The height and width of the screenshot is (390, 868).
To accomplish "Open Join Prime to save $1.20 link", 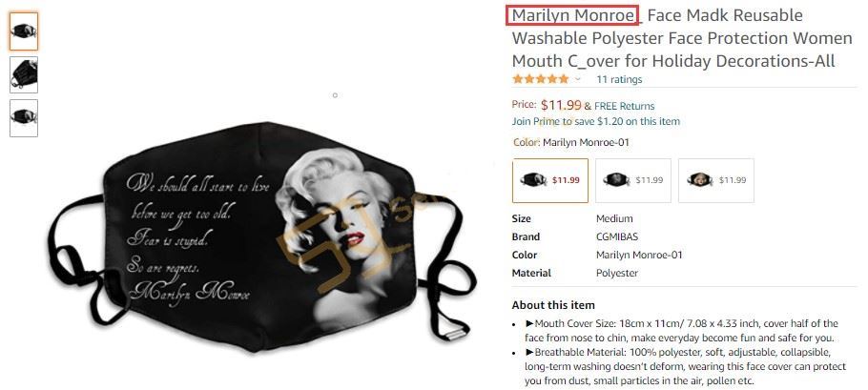I will tap(595, 121).
